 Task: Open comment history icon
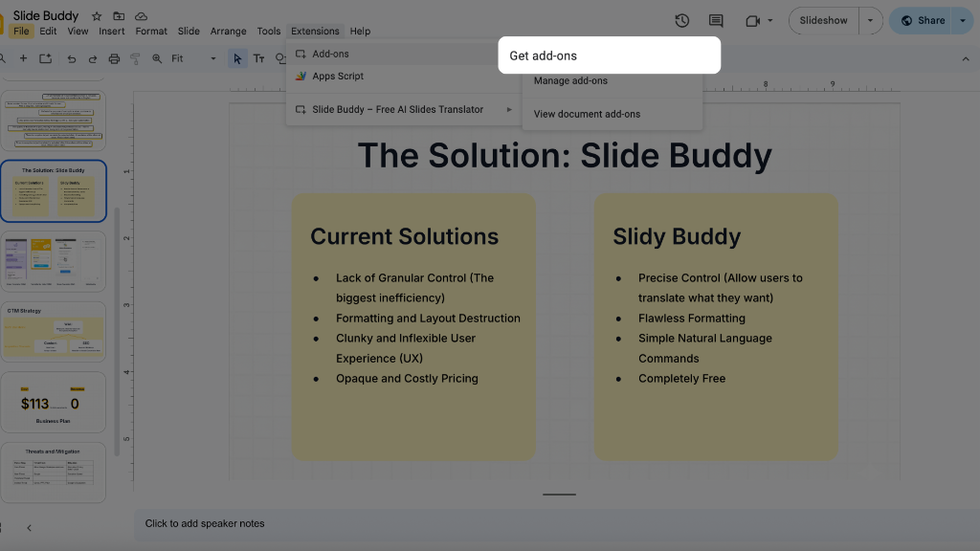pyautogui.click(x=715, y=20)
